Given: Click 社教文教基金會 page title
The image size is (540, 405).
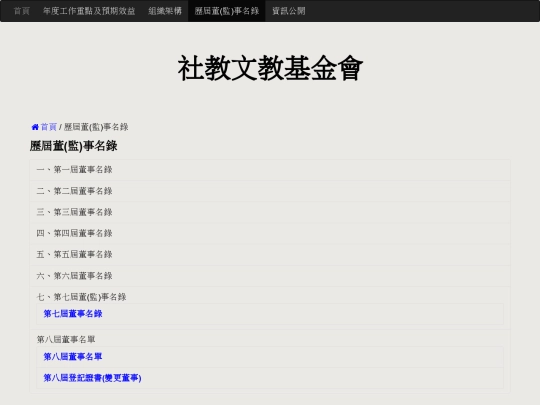Looking at the screenshot, I should pos(270,68).
